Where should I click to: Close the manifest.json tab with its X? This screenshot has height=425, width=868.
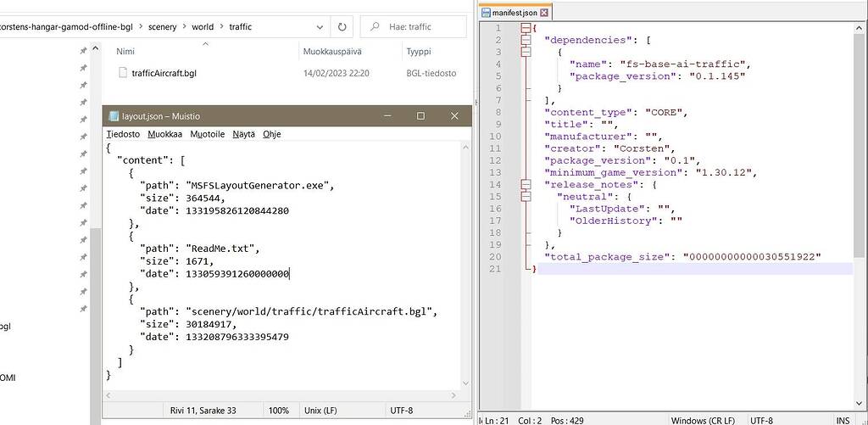(x=544, y=13)
